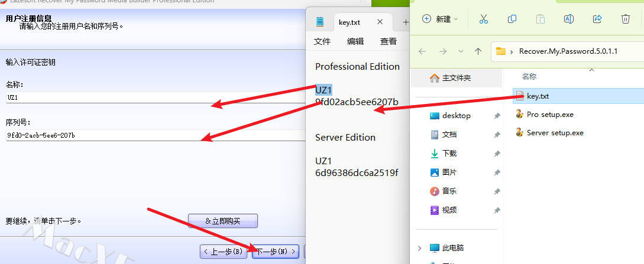Click the Rename icon in Explorer toolbar
Viewport: 644px width, 264px height.
point(568,19)
